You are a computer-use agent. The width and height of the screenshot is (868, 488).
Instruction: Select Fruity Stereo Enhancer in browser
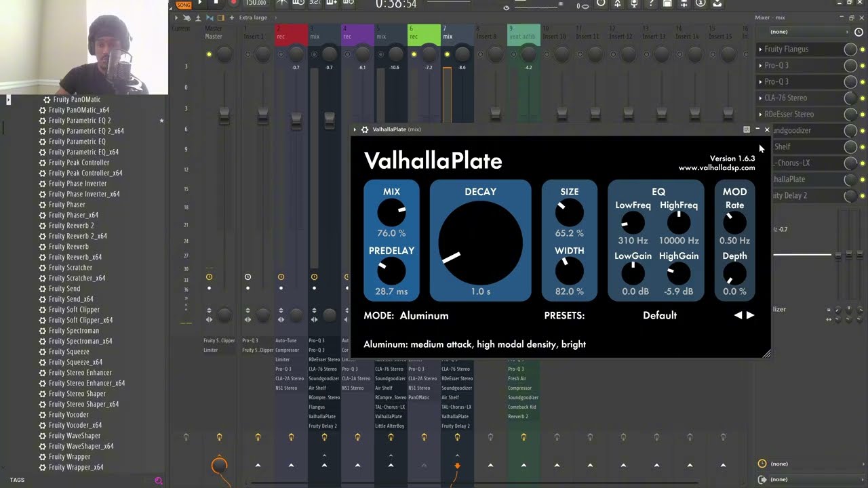[x=80, y=373]
